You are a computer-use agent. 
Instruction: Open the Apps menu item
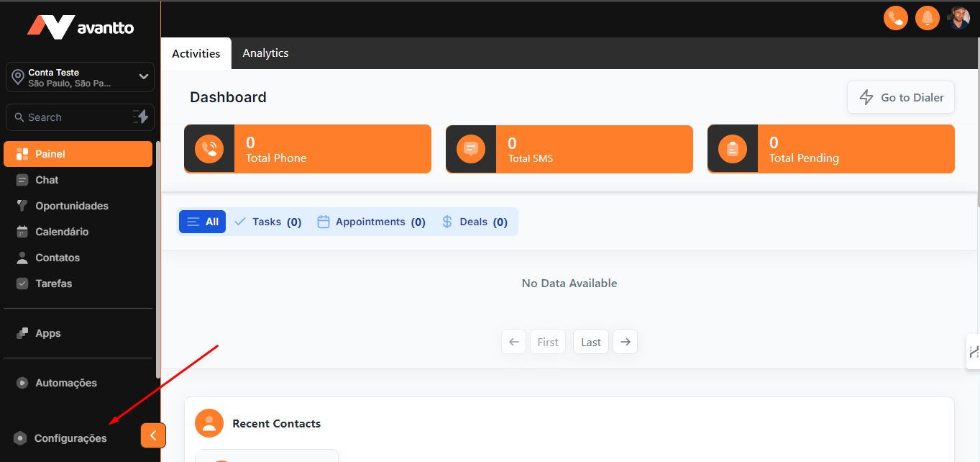[47, 333]
